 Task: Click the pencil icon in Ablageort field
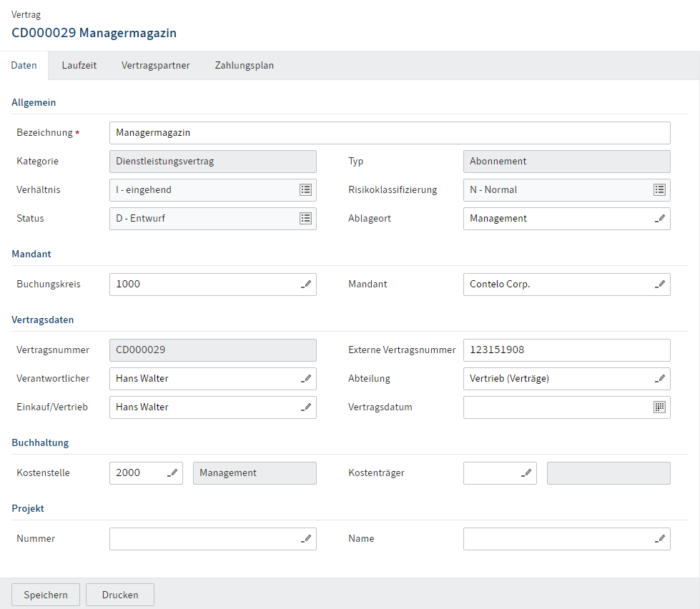(x=660, y=219)
